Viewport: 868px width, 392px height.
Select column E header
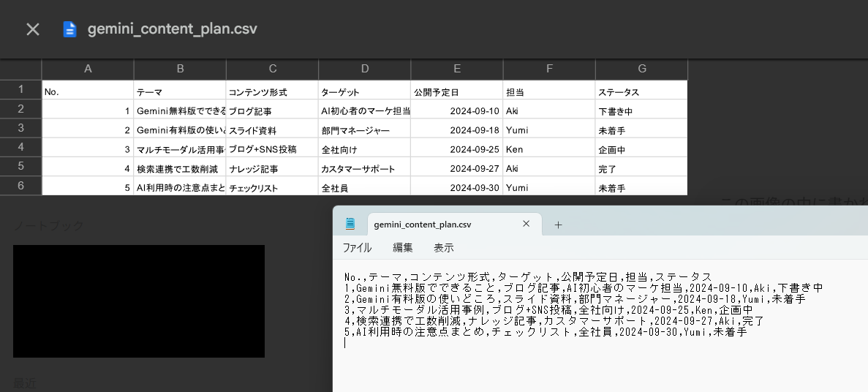pos(457,69)
